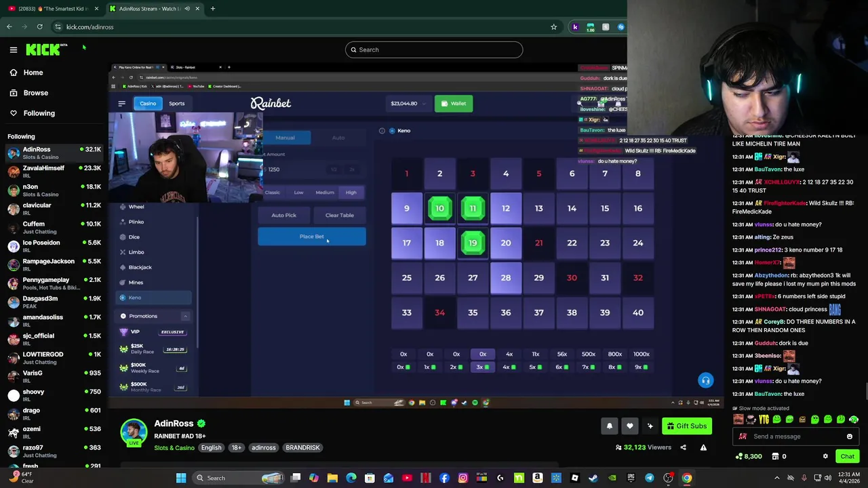Report stream with warning triangle icon
868x488 pixels.
point(703,447)
